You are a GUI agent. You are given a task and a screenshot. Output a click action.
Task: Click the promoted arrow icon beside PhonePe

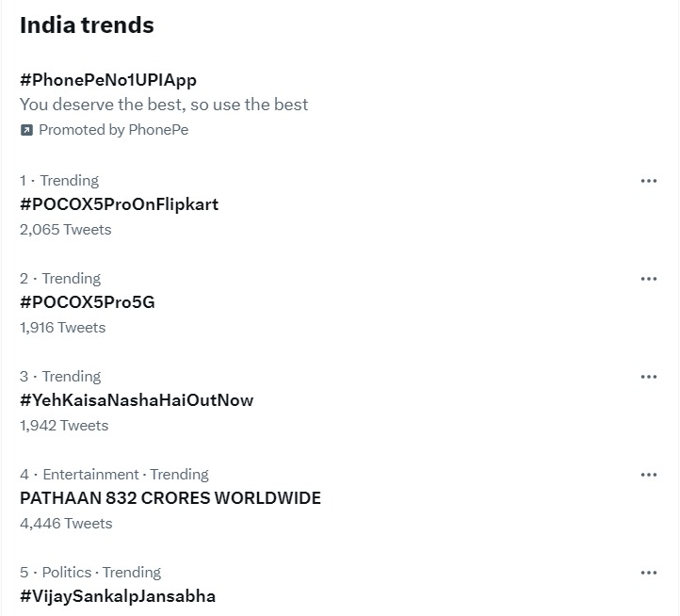(x=26, y=130)
